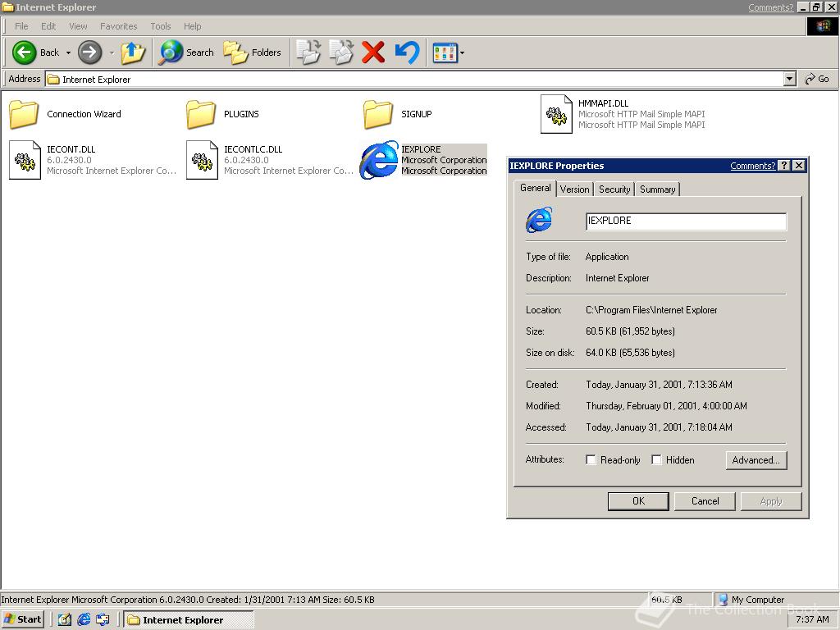Open the View menu
840x630 pixels.
click(x=78, y=26)
